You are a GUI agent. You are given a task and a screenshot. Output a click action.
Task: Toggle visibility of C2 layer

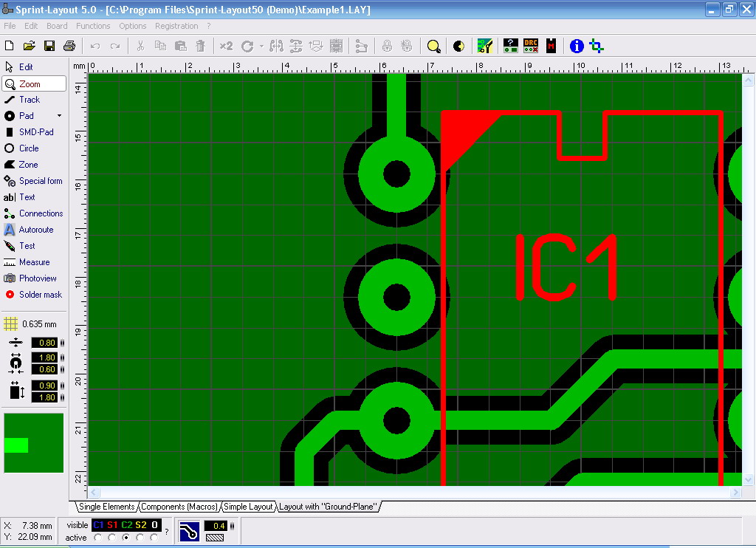[x=127, y=525]
